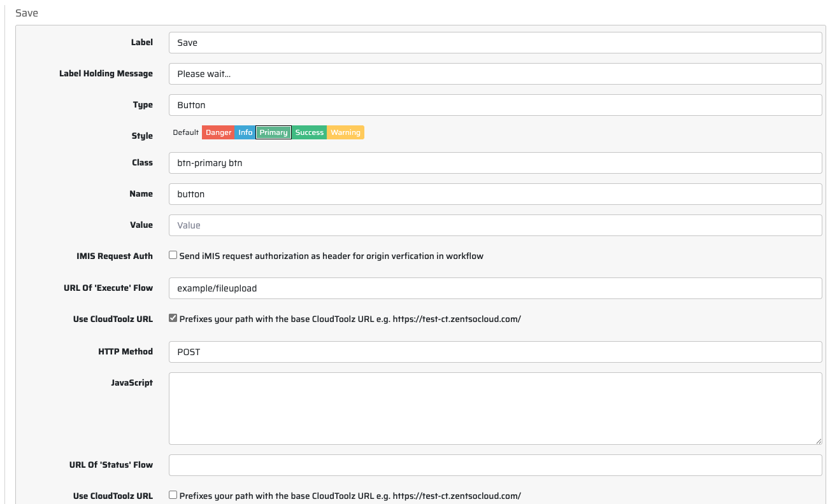
Task: Enable Use CloudToolz URL for Status flow
Action: coord(173,494)
